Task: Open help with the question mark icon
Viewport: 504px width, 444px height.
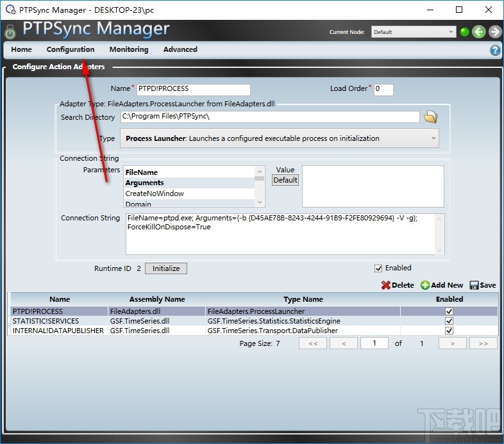Action: pos(495,50)
